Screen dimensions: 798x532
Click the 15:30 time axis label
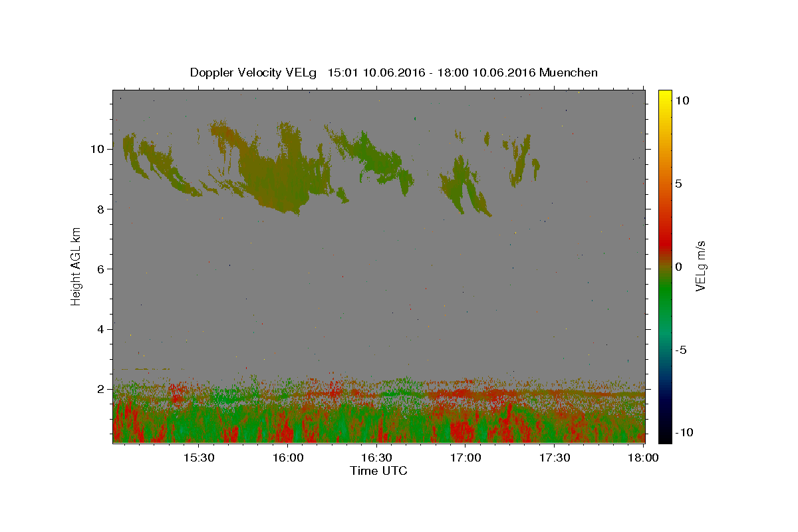click(x=199, y=458)
